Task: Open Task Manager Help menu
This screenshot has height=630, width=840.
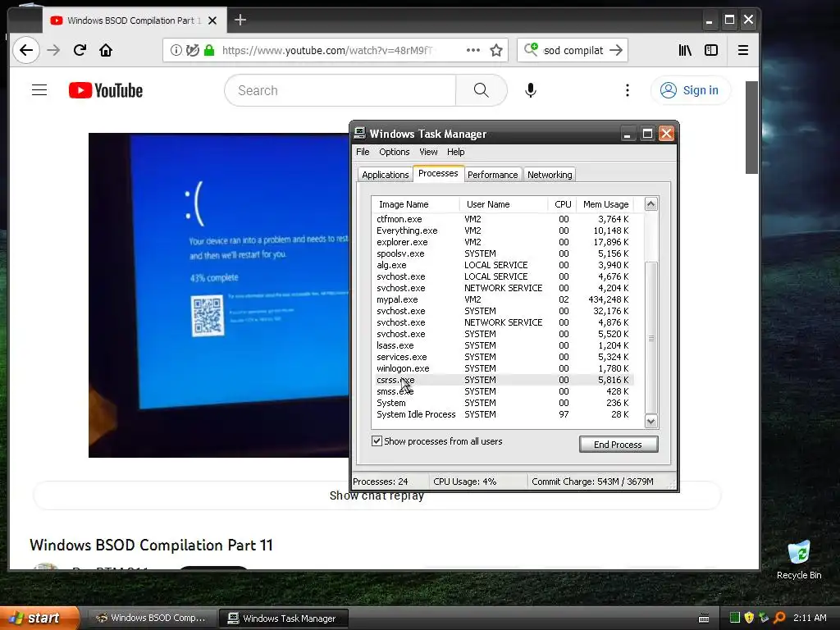Action: coord(456,152)
